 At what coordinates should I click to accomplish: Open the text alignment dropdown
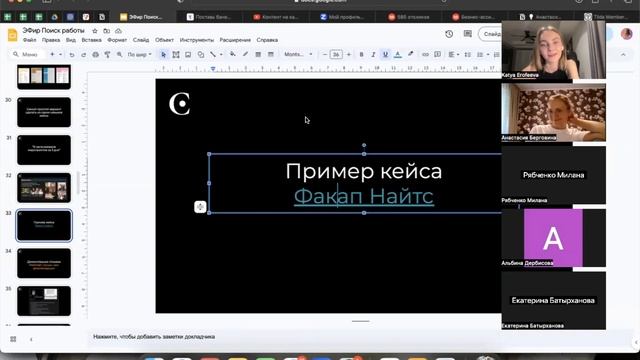453,54
